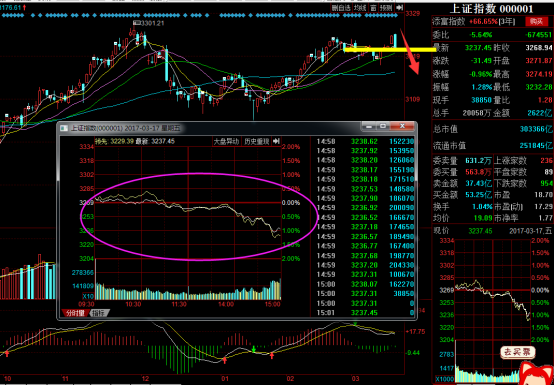The width and height of the screenshot is (554, 386).
Task: Click the red 购买 button
Action: pos(536,21)
